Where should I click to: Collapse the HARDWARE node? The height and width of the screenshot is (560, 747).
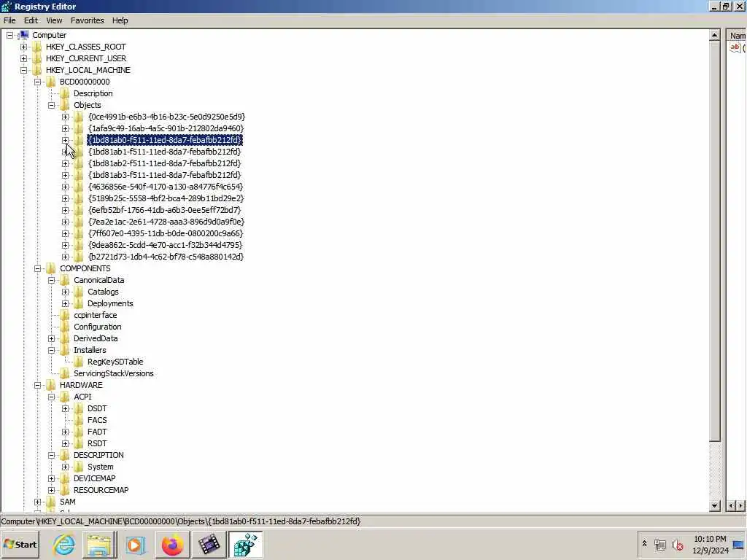point(38,385)
